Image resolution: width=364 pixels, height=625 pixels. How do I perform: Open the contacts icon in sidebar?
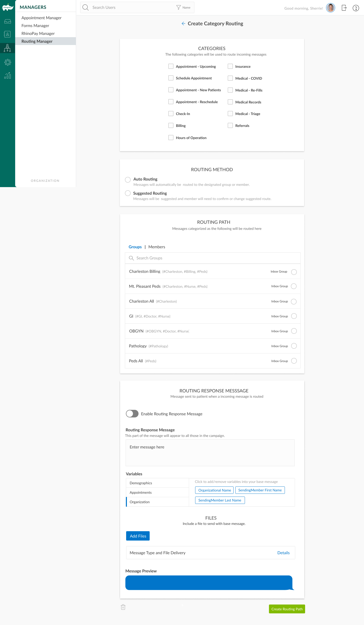tap(8, 34)
